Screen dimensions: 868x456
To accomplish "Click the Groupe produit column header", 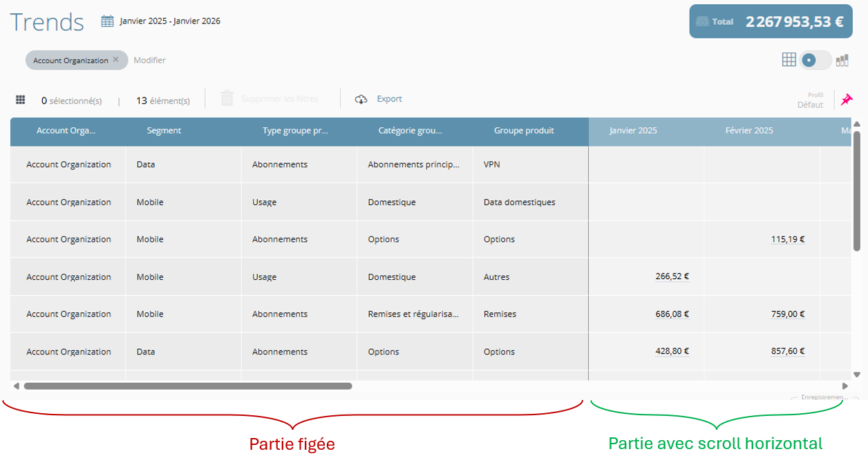I will tap(524, 131).
